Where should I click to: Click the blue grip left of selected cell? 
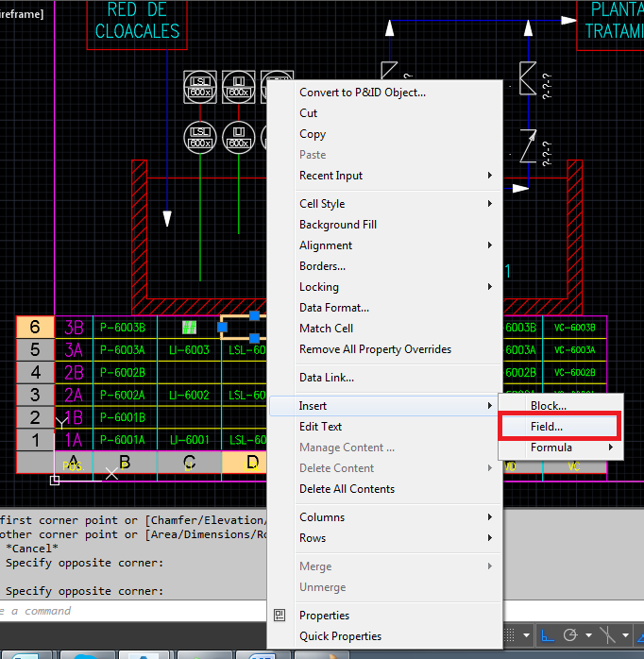222,327
